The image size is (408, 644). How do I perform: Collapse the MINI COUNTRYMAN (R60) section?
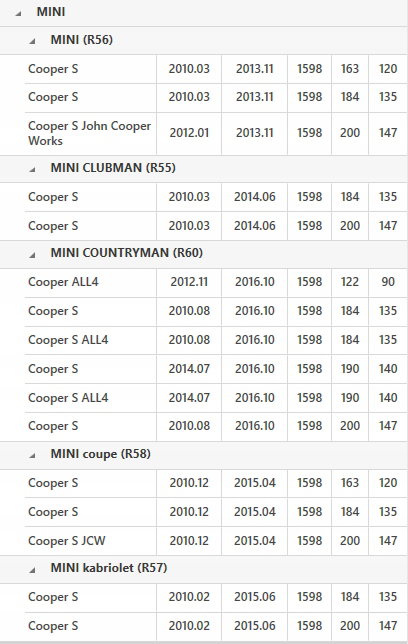(32, 255)
